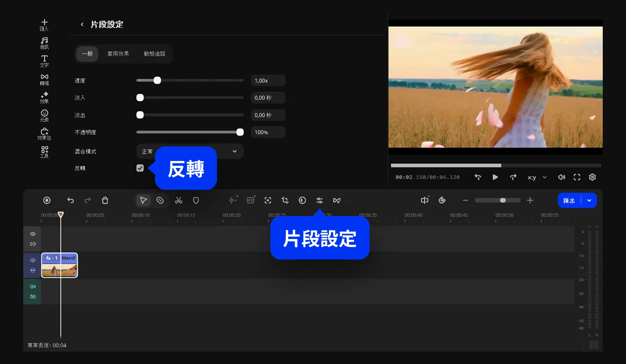Uncheck the 反轉 reverse checkbox
626x364 pixels.
[x=140, y=168]
